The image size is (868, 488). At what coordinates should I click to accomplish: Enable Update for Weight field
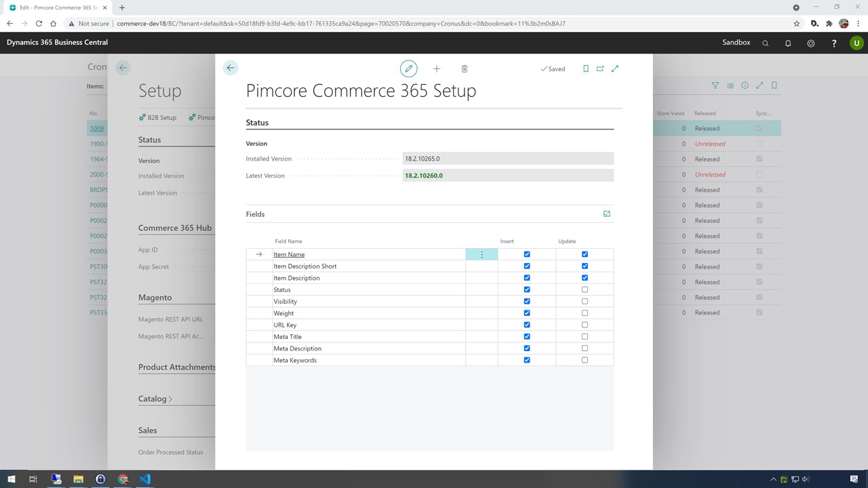tap(585, 313)
